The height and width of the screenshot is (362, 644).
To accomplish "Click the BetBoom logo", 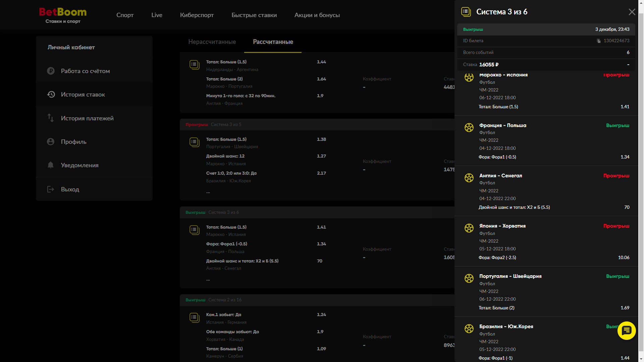I will pos(63,15).
